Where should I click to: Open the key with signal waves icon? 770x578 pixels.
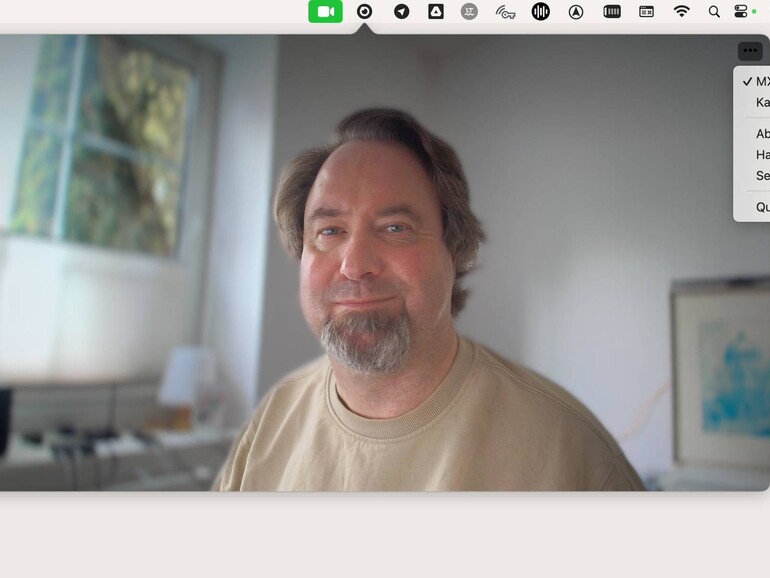[x=505, y=12]
